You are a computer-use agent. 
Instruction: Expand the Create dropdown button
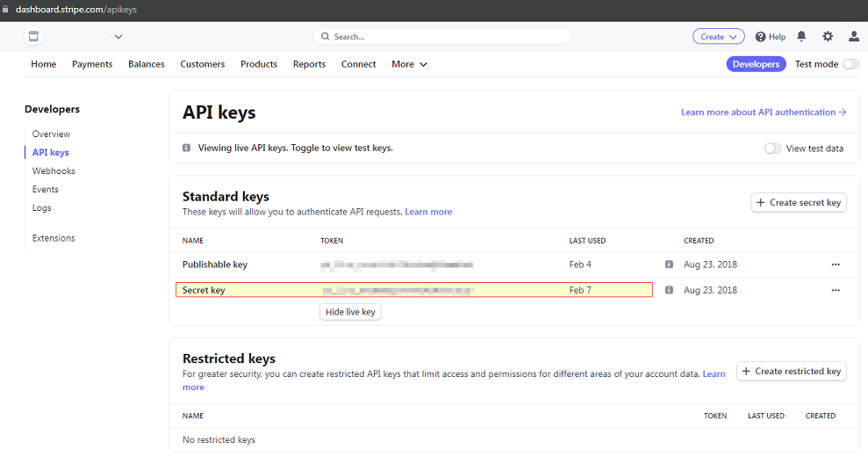pyautogui.click(x=718, y=37)
